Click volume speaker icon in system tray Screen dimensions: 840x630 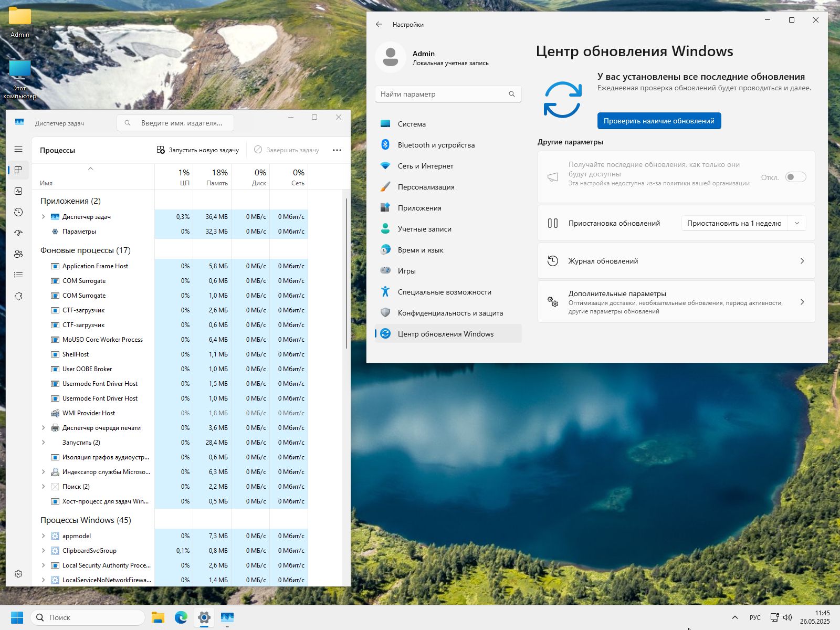tap(787, 617)
